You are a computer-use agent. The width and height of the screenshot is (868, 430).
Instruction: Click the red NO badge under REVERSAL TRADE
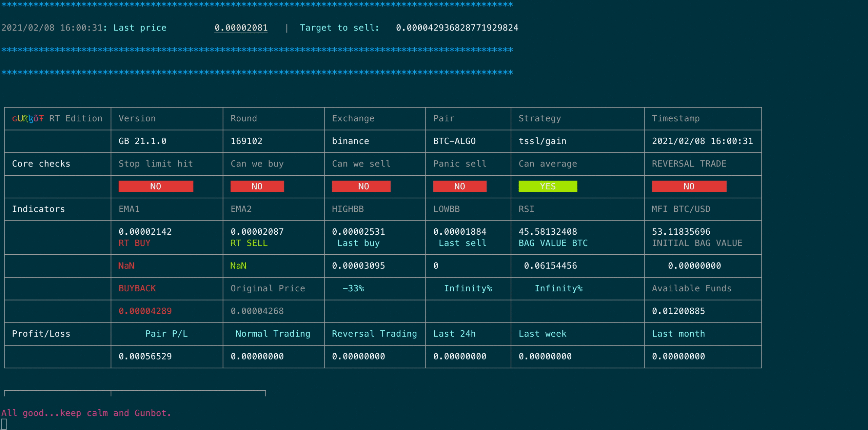pos(689,186)
